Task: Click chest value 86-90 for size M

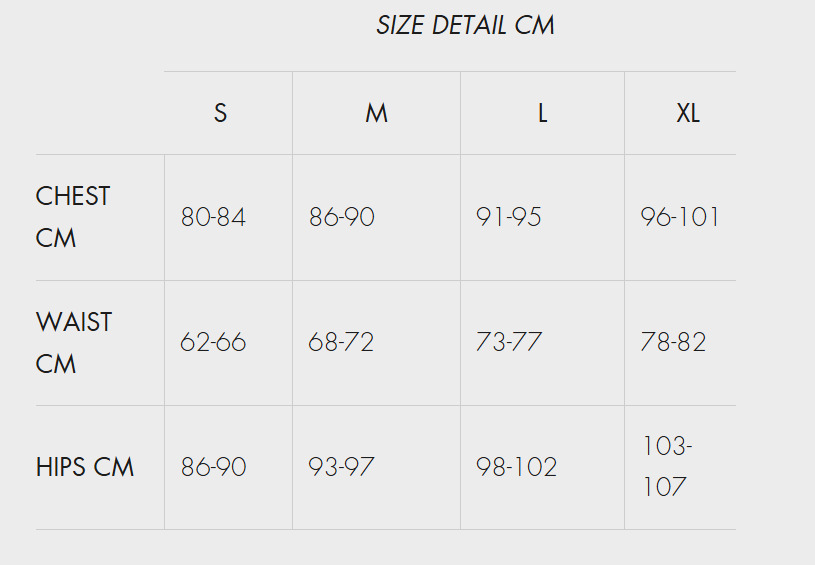Action: (x=341, y=217)
